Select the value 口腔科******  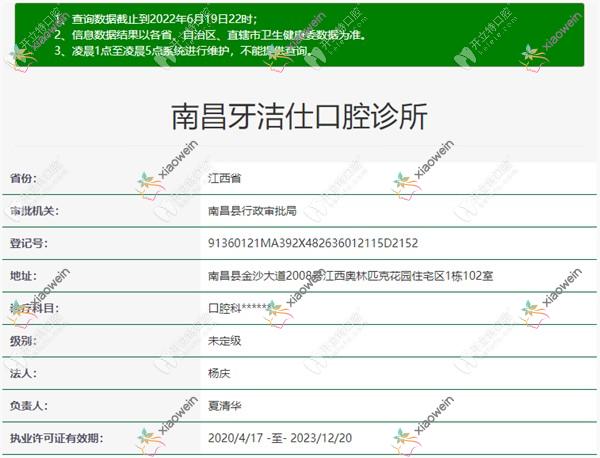[x=240, y=308]
